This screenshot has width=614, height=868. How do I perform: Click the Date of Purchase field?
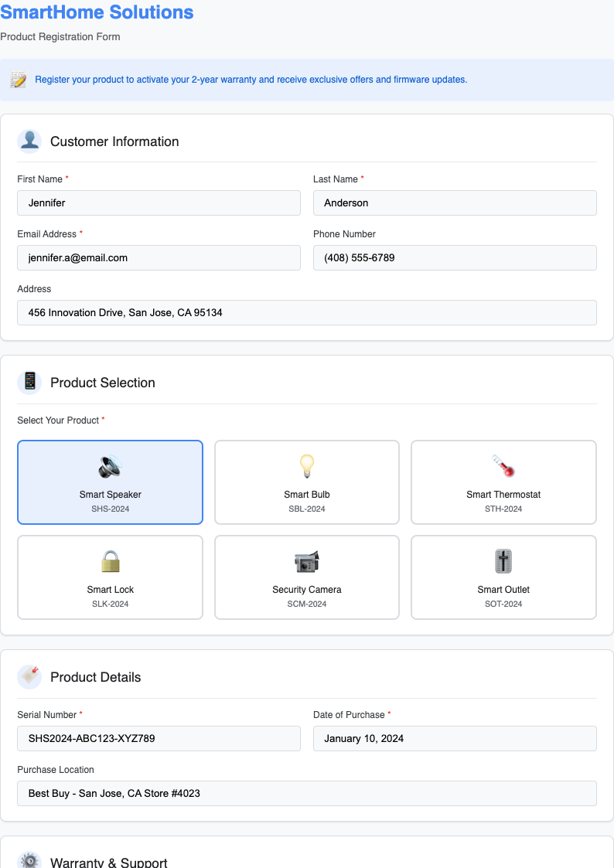pyautogui.click(x=455, y=738)
